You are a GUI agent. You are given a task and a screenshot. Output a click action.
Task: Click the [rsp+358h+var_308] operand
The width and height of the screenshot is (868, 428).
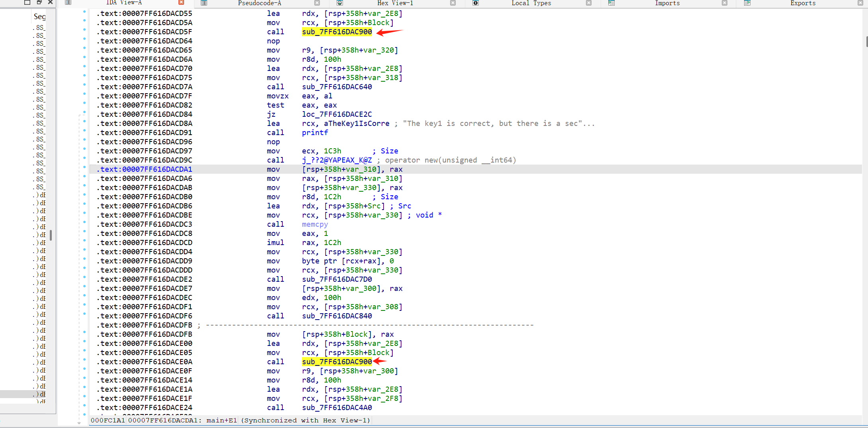[x=363, y=307]
